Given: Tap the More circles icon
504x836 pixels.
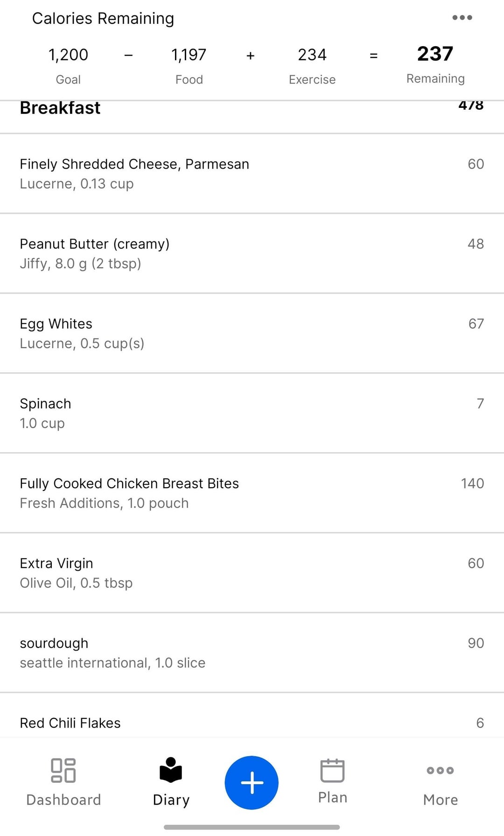Looking at the screenshot, I should point(440,770).
